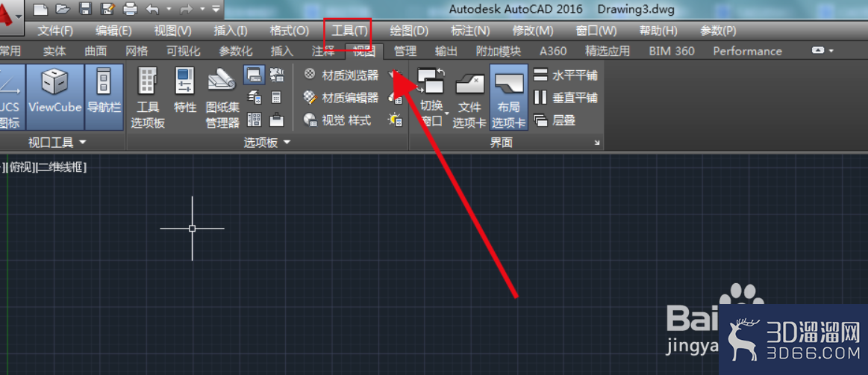Switch to the 曲面 ribbon tab
Screen dimensions: 868x375
pyautogui.click(x=96, y=51)
